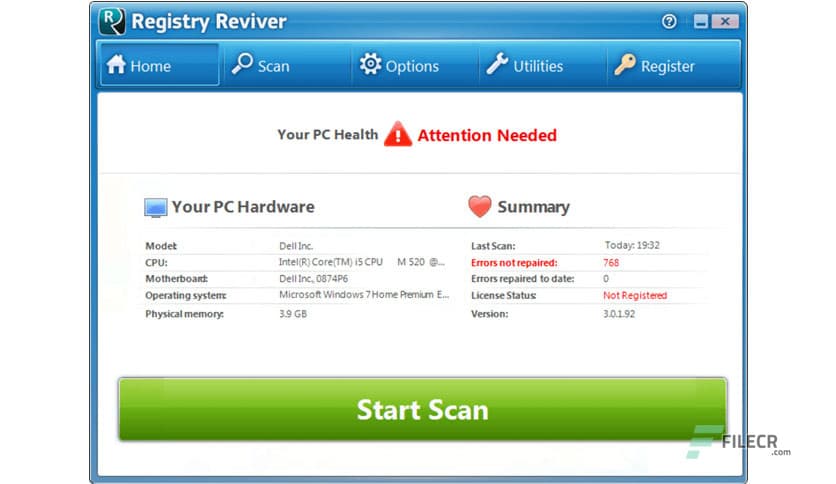
Task: Click the red 'Not Registered' license status
Action: click(635, 295)
